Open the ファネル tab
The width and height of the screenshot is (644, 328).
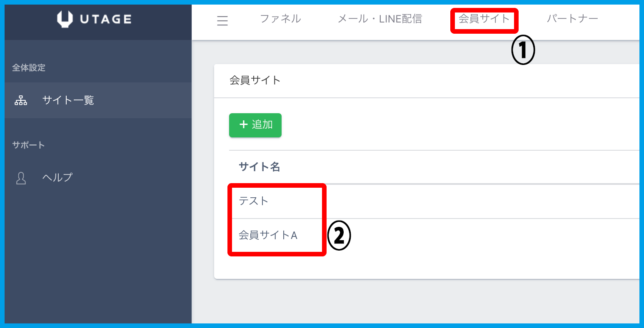click(x=280, y=19)
